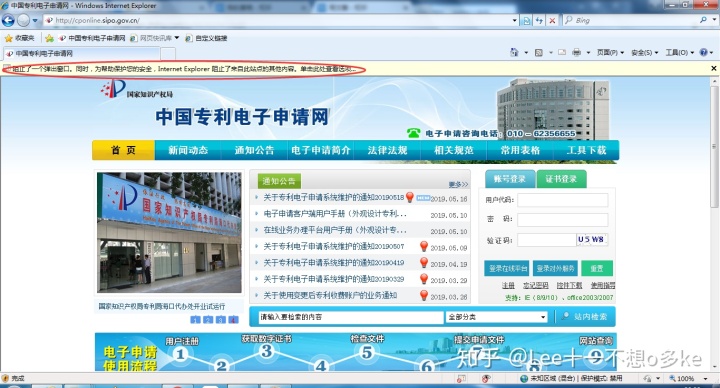Open notice 关于专利电子申请系统维护的通知20190518
The width and height of the screenshot is (720, 388).
(334, 197)
